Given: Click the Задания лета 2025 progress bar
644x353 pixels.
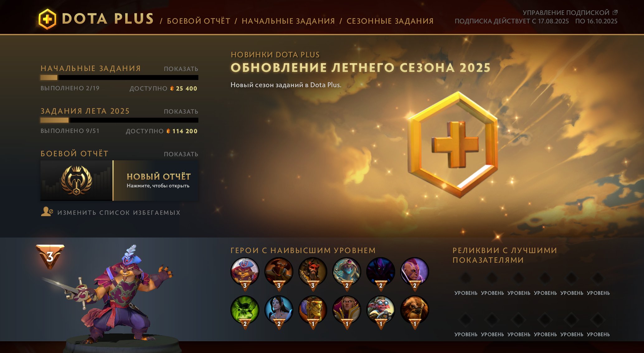Looking at the screenshot, I should (119, 120).
